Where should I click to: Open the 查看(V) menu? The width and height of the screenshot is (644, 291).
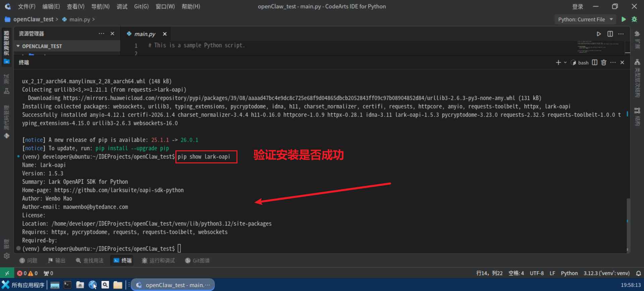tap(75, 6)
